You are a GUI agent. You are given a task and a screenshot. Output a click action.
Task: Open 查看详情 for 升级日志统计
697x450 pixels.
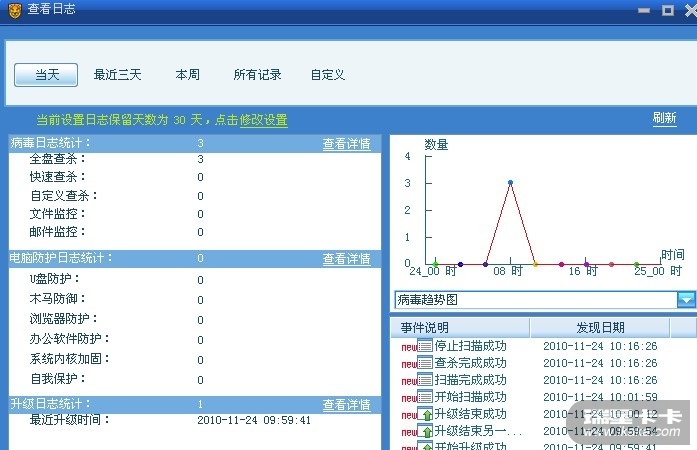pyautogui.click(x=347, y=405)
